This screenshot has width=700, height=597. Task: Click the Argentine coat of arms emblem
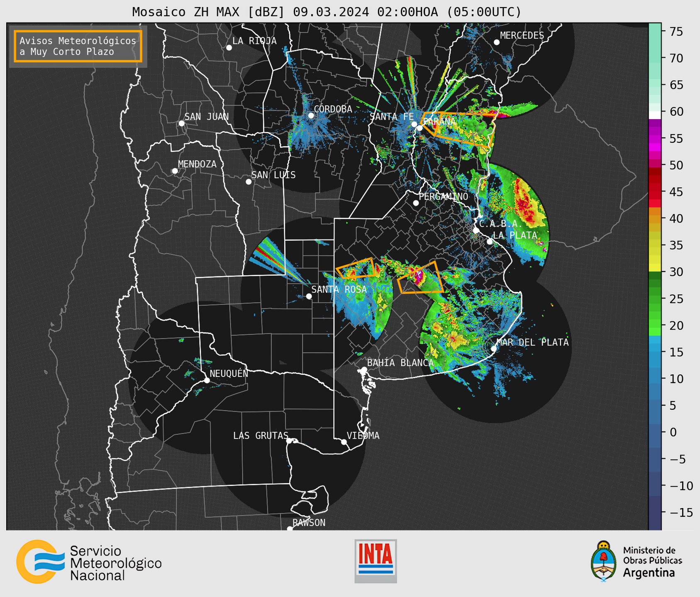604,561
